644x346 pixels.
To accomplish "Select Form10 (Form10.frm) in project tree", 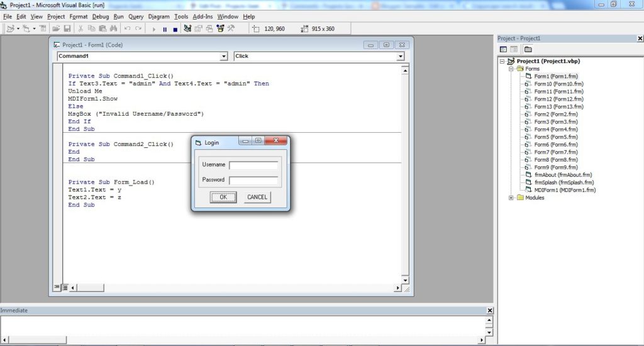I will (x=558, y=84).
